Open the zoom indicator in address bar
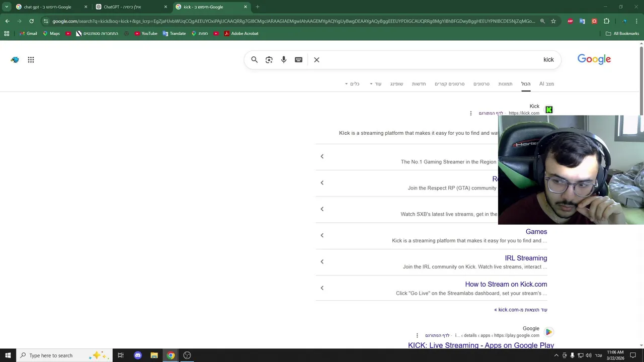The height and width of the screenshot is (362, 644). [542, 21]
